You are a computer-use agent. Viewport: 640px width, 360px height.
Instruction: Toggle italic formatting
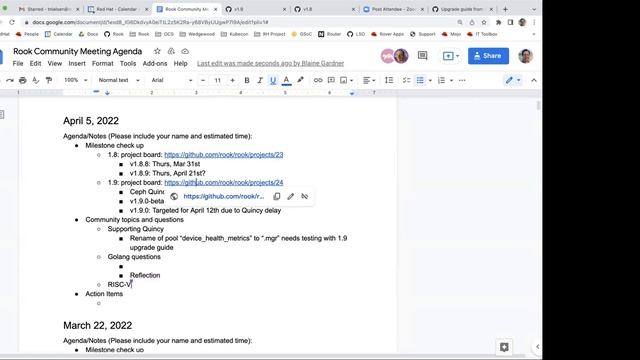[x=260, y=80]
